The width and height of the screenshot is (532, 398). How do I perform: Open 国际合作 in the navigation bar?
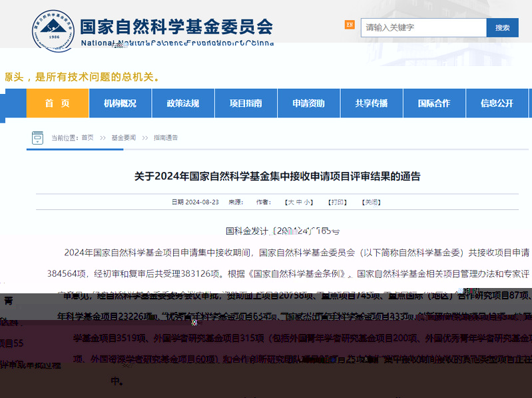pyautogui.click(x=434, y=103)
